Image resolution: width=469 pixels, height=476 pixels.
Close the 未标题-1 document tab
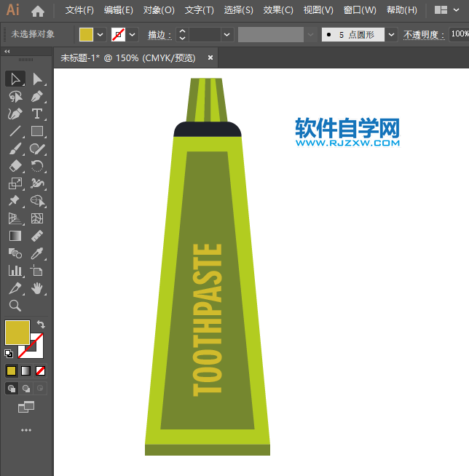click(x=210, y=57)
